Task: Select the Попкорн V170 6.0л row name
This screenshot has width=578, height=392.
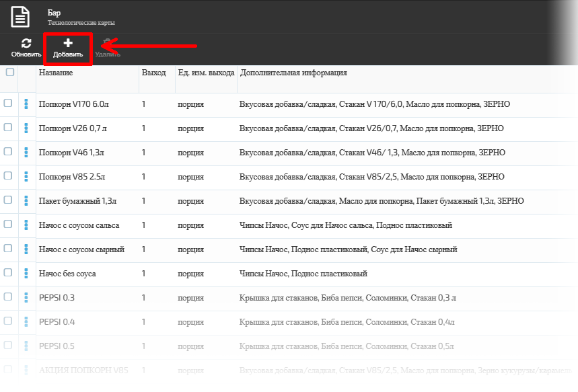Action: (x=73, y=104)
